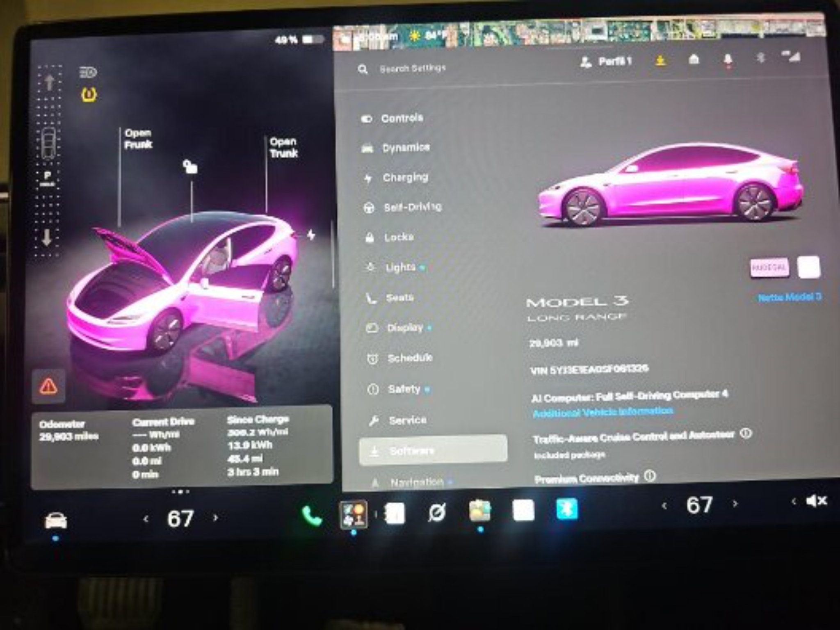Show info for Premium Connectivity
Screen dimensions: 840x630
650,476
